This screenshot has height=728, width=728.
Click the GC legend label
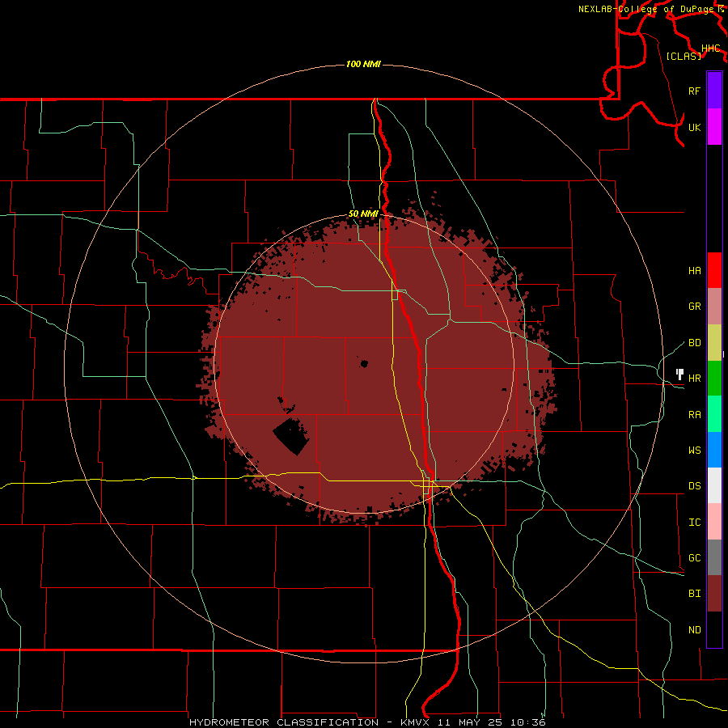(694, 557)
